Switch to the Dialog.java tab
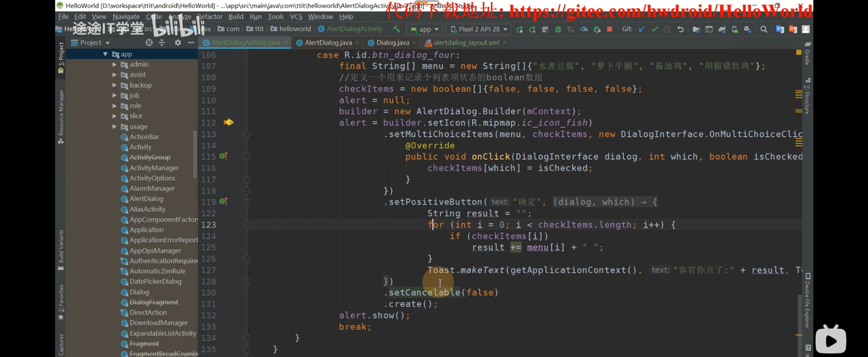The image size is (868, 357). [392, 42]
